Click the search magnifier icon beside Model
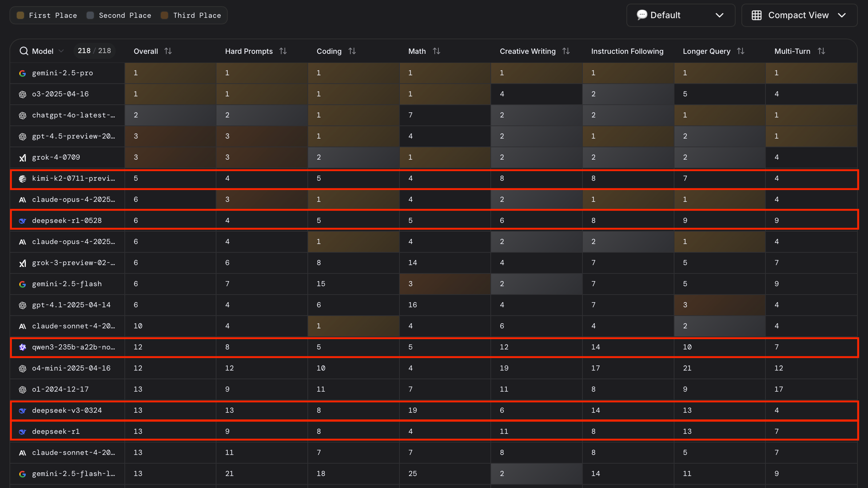868x488 pixels. 24,51
